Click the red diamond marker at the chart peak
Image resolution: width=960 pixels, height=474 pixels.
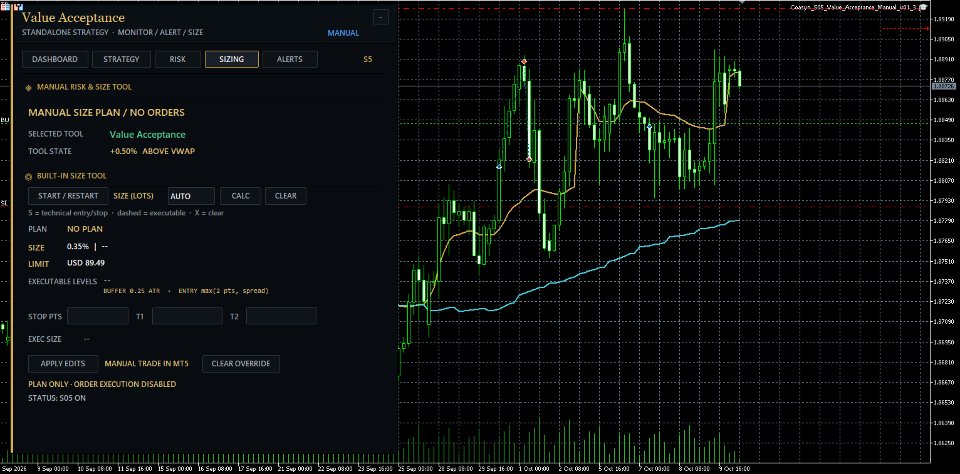524,61
